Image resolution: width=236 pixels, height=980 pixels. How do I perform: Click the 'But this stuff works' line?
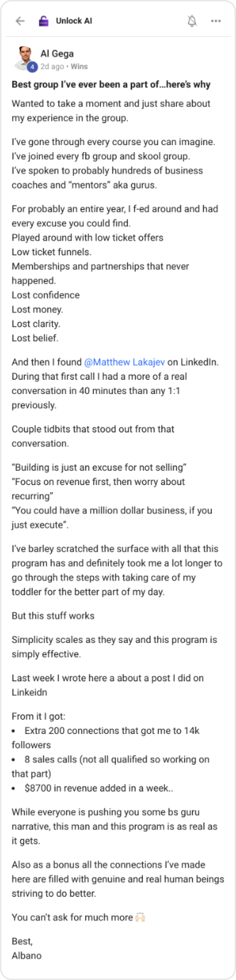pyautogui.click(x=53, y=616)
